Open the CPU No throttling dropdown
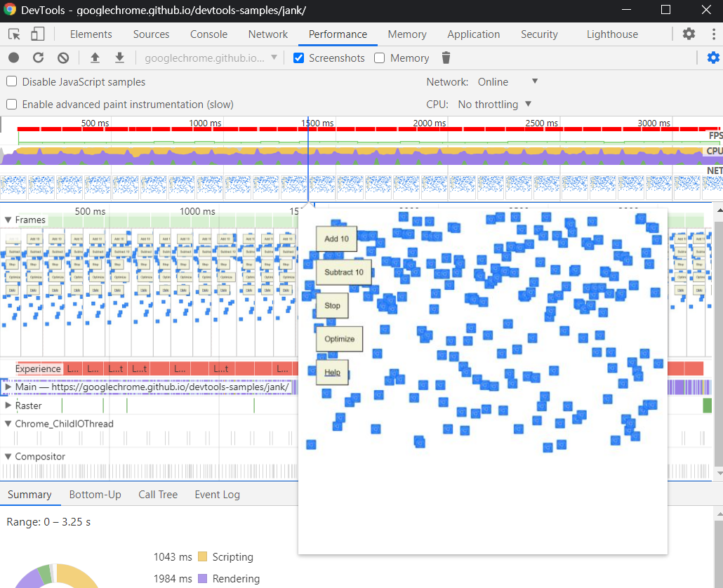 495,104
